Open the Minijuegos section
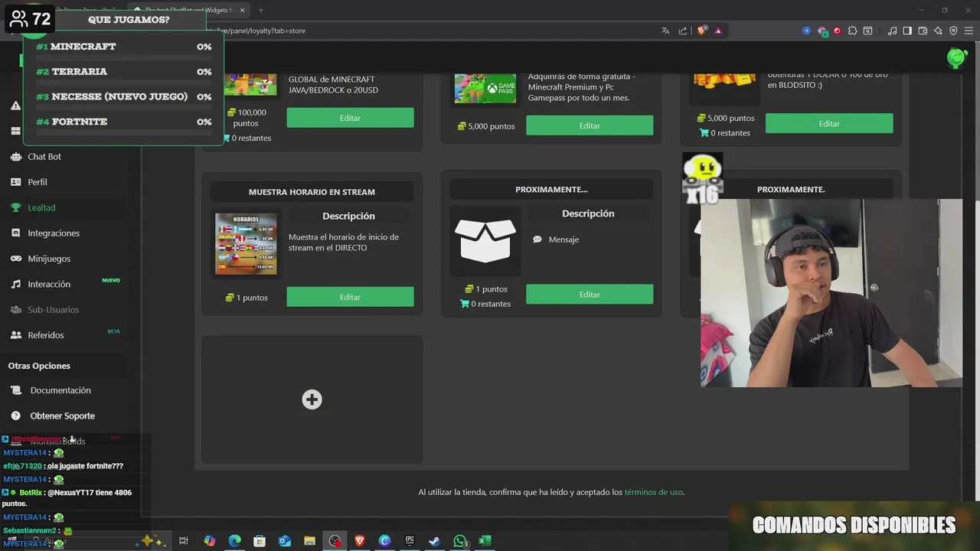This screenshot has height=551, width=980. [49, 259]
